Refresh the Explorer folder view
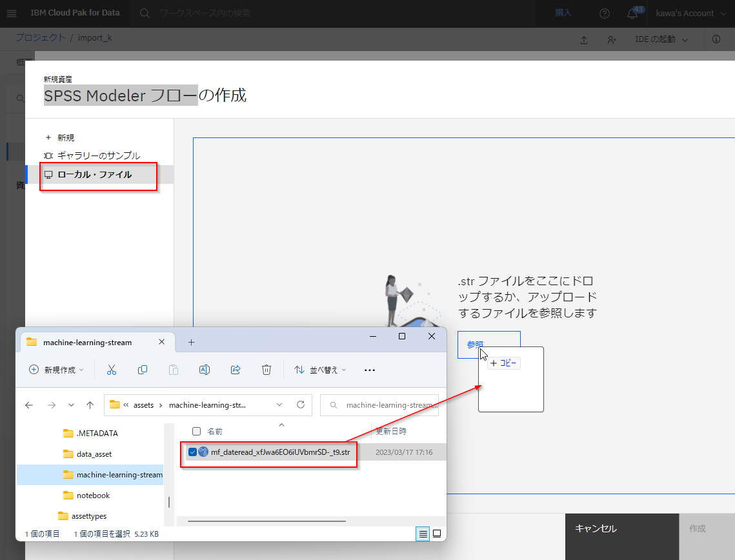The image size is (735, 560). click(301, 405)
